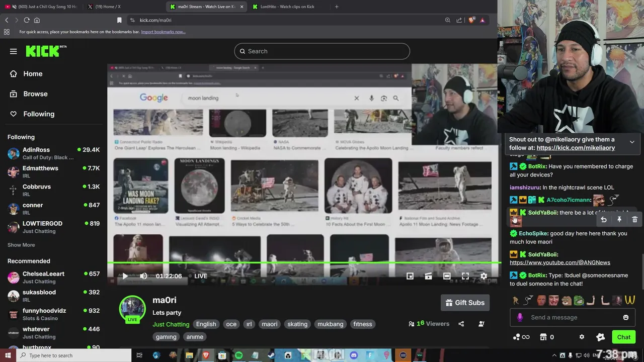Open Following in sidebar

(38, 114)
